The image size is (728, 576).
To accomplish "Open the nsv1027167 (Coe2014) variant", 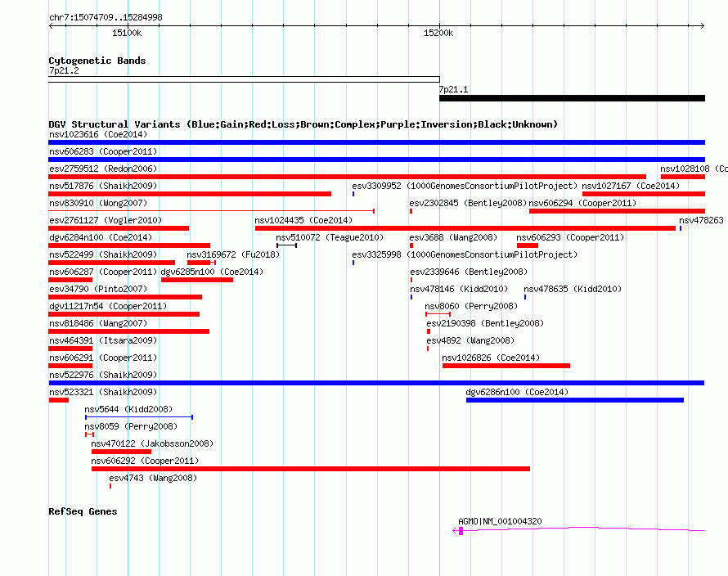I will click(x=631, y=187).
